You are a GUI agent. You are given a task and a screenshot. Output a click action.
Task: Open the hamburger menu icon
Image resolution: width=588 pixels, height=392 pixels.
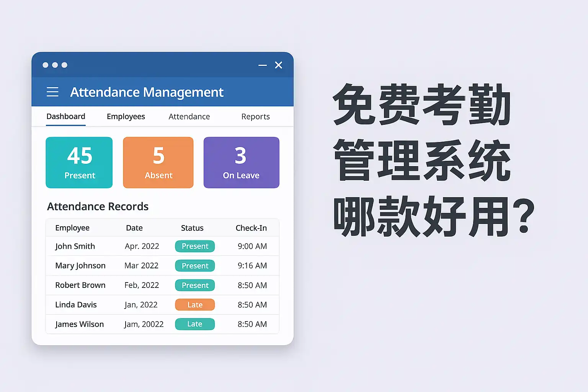point(52,92)
